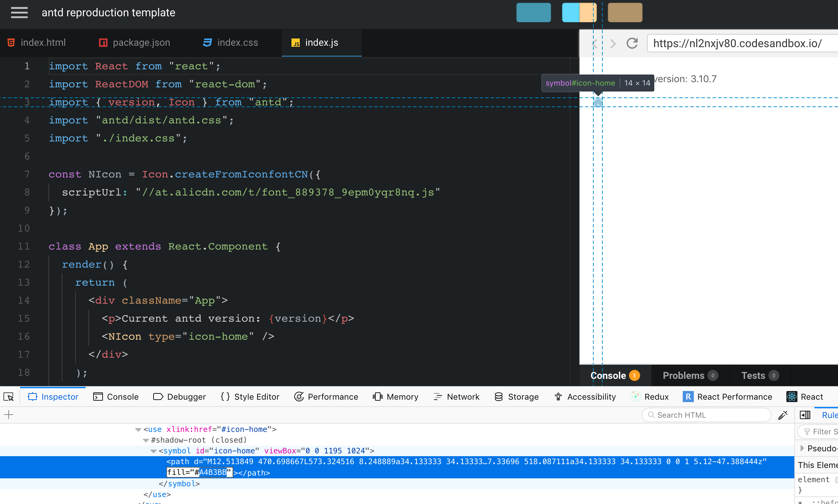This screenshot has width=838, height=504.
Task: Open the Problems tab
Action: point(688,375)
